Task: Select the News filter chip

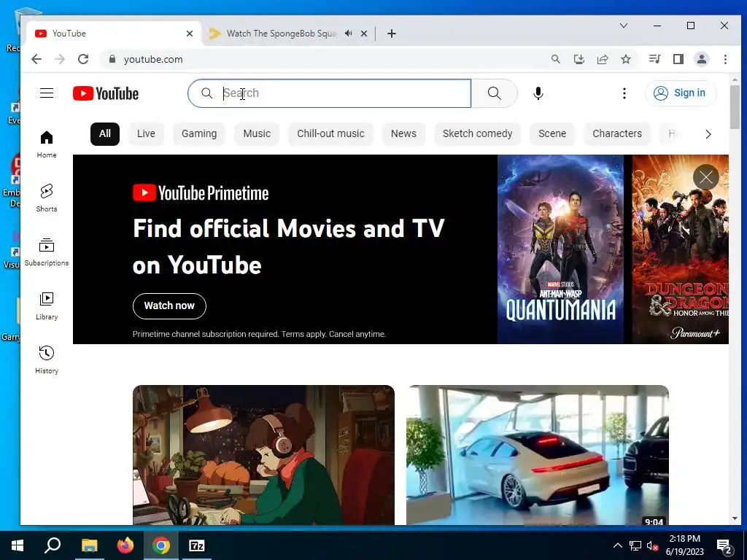Action: [x=403, y=134]
